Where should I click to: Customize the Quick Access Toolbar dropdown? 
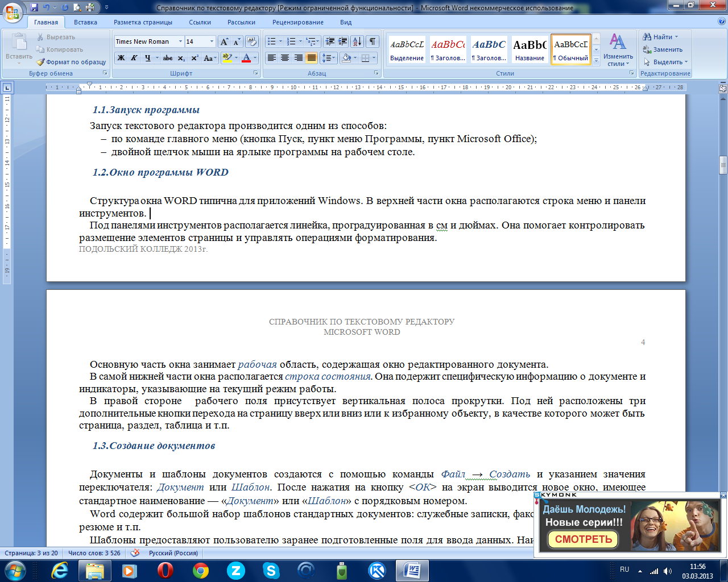(106, 7)
